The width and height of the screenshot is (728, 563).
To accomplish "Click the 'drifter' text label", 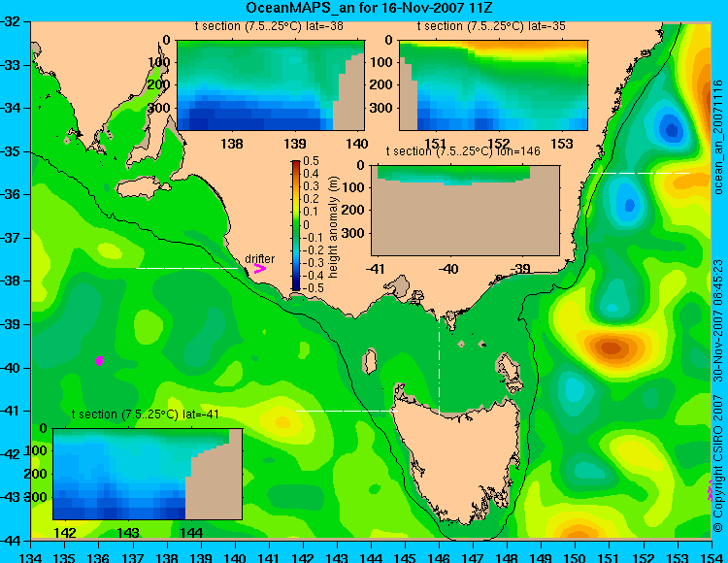I will coord(259,258).
